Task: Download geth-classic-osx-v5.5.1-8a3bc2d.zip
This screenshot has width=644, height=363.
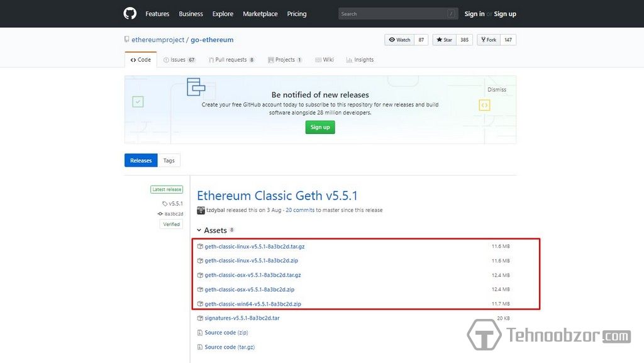Action: [249, 289]
